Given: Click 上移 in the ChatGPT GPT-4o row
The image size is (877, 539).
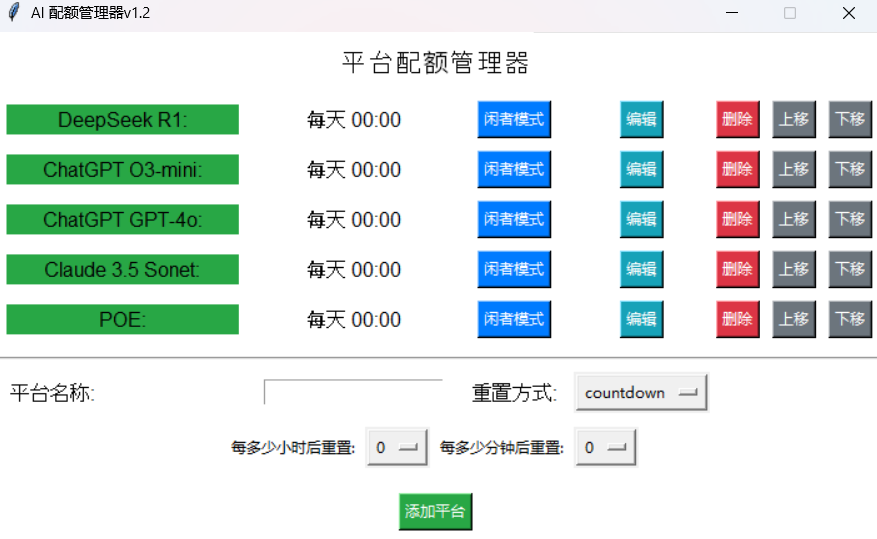Looking at the screenshot, I should 794,219.
